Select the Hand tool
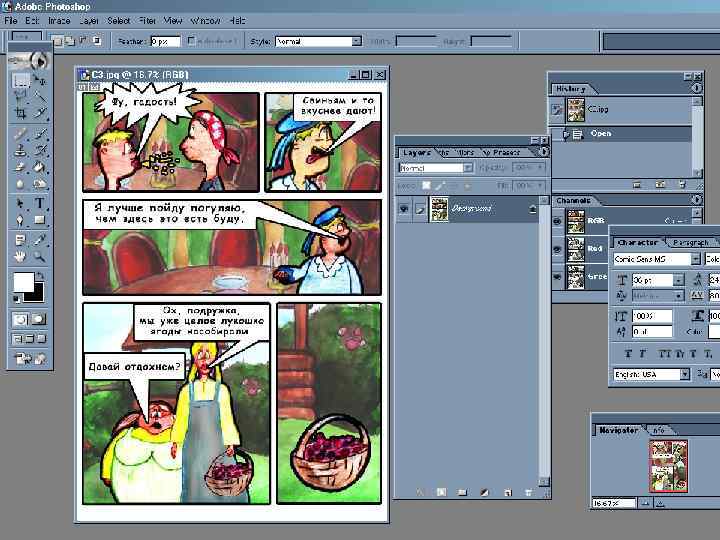720x540 pixels. pos(20,256)
